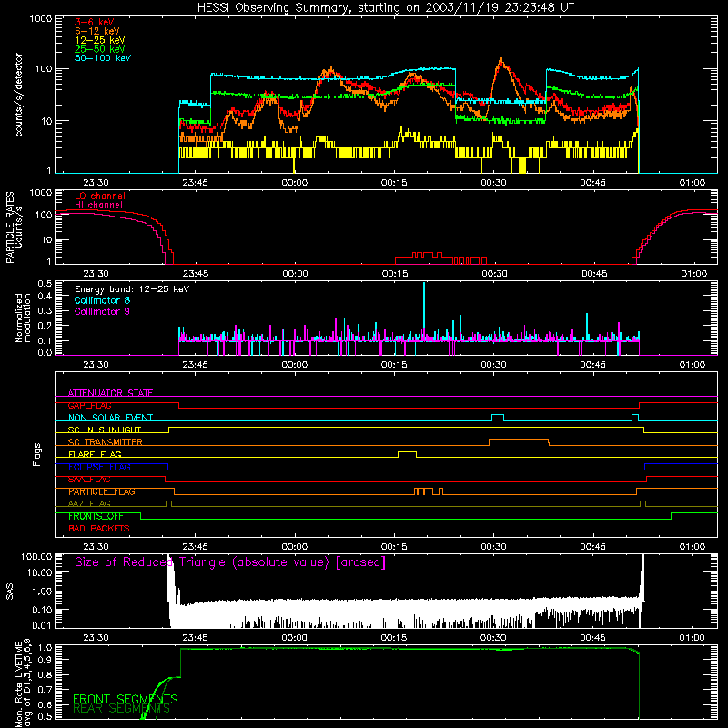Click the NON_SOLAR_EVENT flag label
Image resolution: width=728 pixels, height=728 pixels.
tap(110, 418)
